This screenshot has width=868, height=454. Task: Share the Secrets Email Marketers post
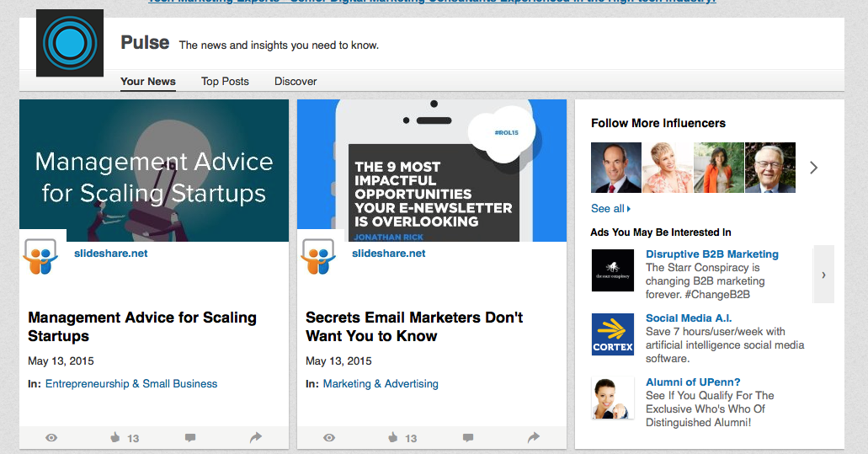(x=534, y=438)
